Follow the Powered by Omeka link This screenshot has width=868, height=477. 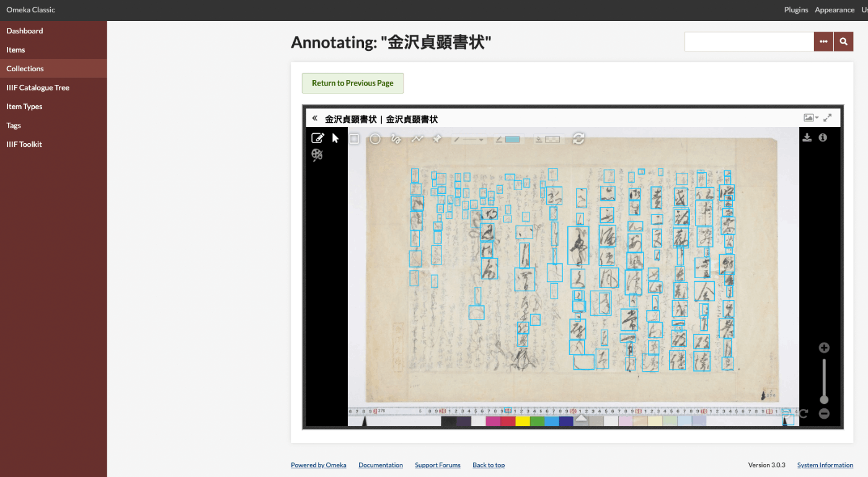[x=319, y=465]
